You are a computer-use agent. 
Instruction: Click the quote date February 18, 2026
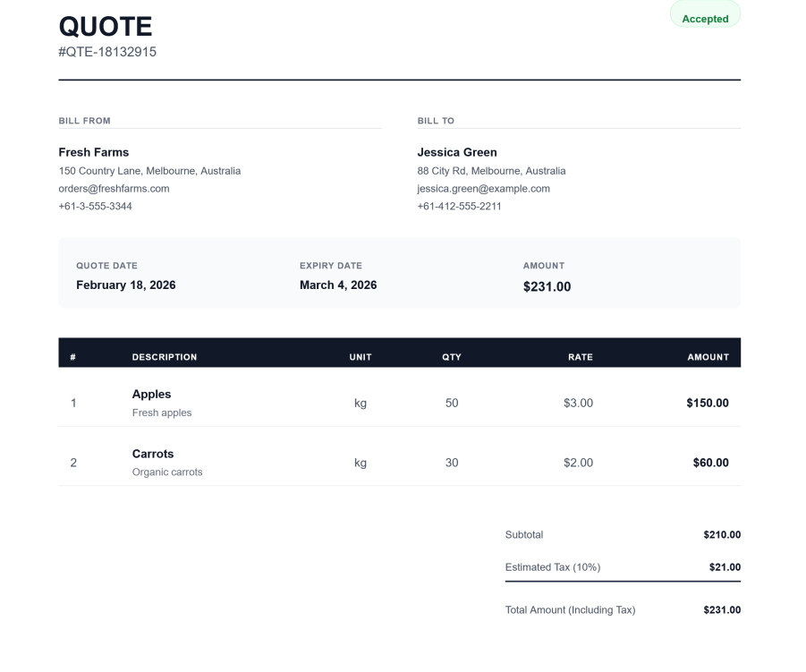[x=125, y=285]
